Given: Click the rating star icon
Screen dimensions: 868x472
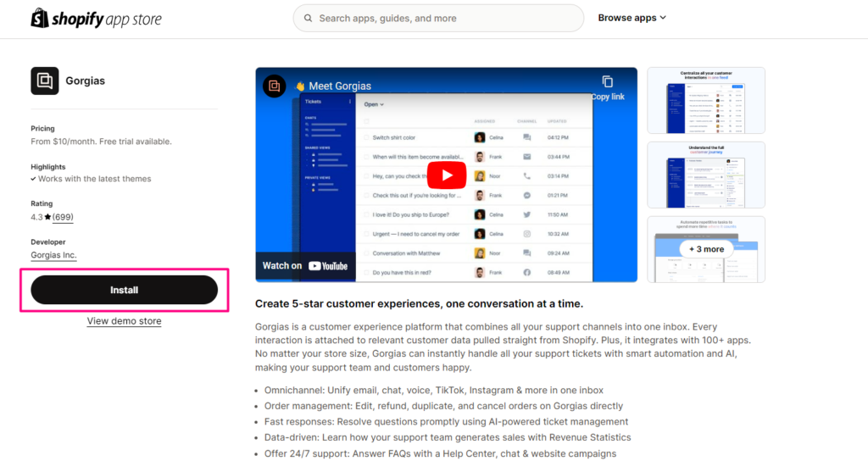Looking at the screenshot, I should [47, 217].
